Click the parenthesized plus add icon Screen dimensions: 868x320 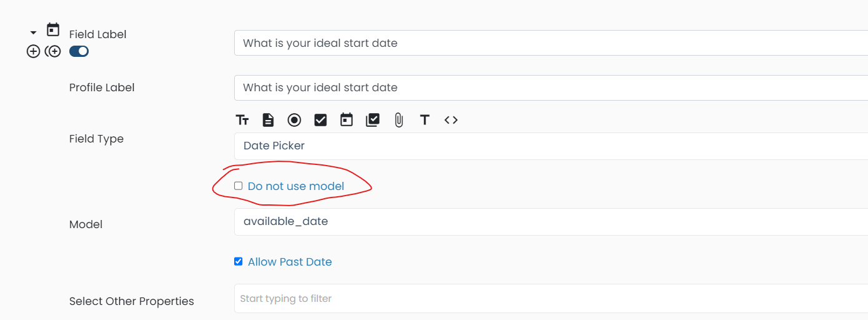(53, 51)
